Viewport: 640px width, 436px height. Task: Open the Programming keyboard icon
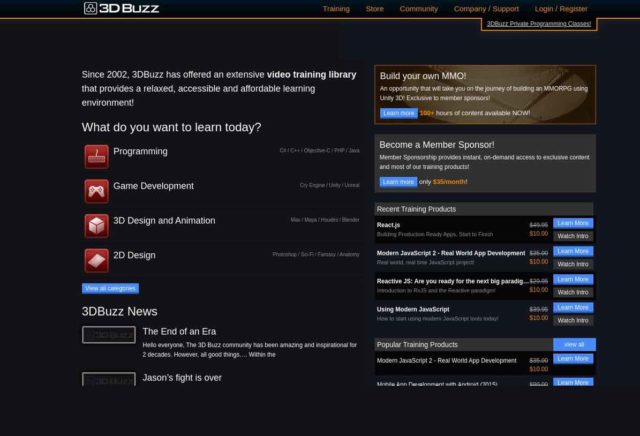tap(96, 157)
